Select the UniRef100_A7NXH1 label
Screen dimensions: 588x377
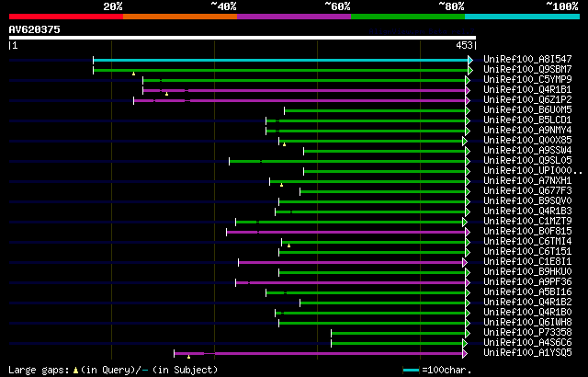tap(527, 181)
